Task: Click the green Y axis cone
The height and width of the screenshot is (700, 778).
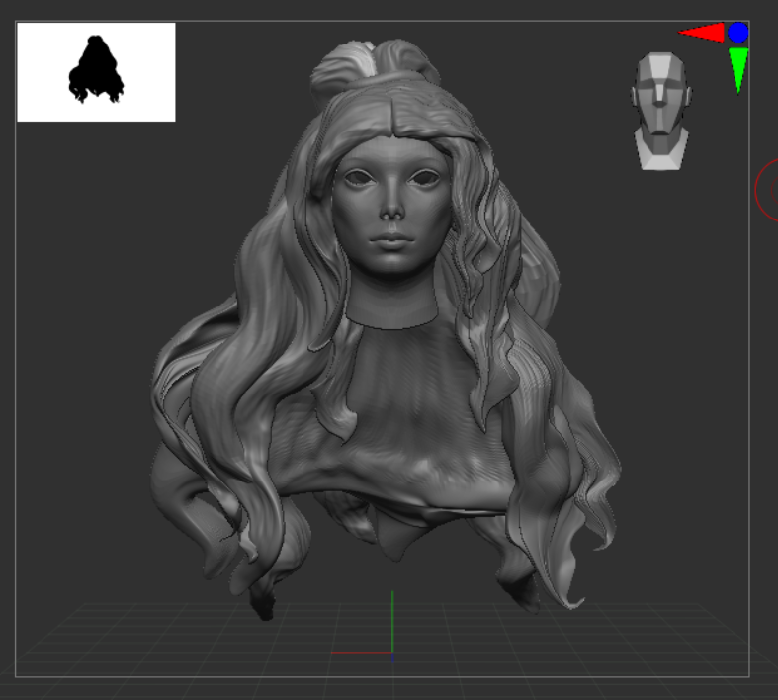Action: coord(738,70)
